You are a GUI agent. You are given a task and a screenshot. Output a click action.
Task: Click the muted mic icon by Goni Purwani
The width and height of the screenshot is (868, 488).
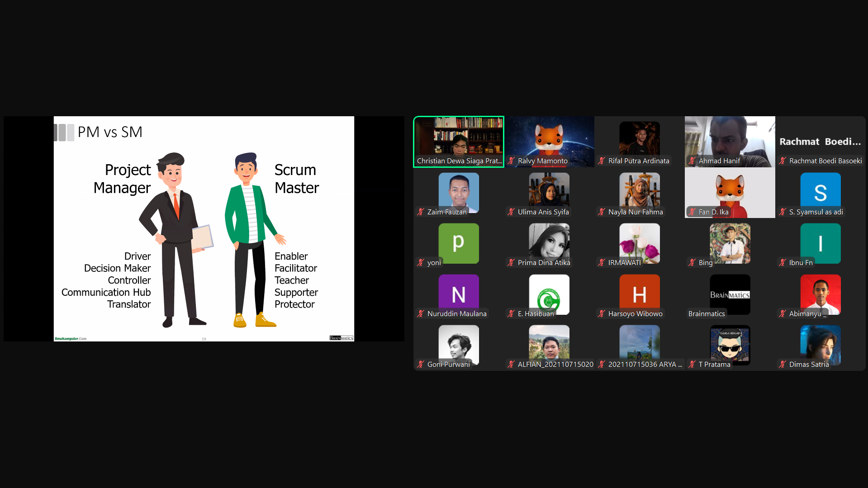421,365
